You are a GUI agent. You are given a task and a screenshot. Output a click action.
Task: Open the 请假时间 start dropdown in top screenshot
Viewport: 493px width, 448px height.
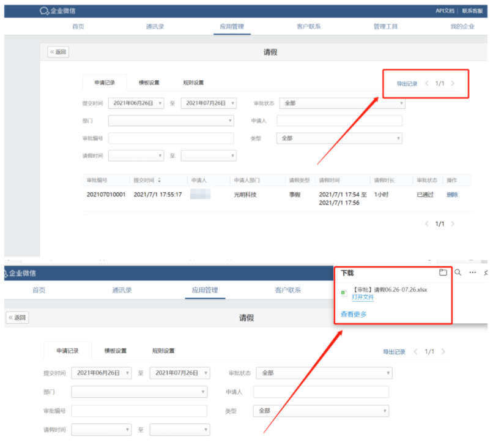(x=136, y=155)
